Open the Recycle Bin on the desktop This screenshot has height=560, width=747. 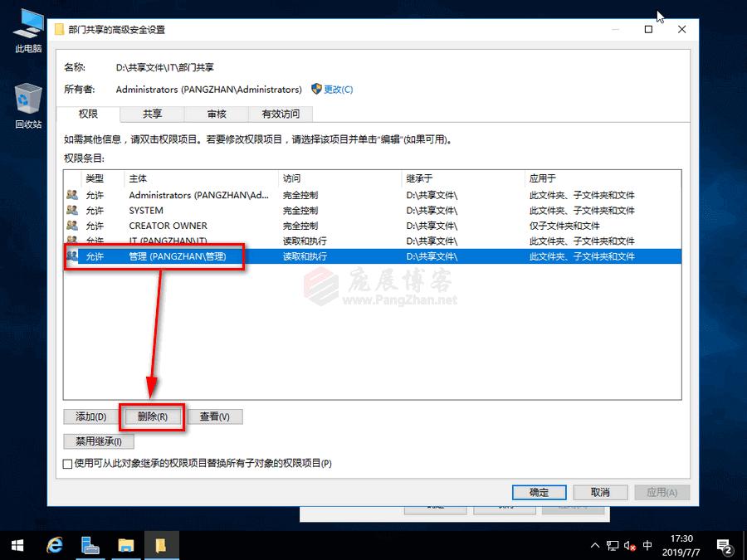(x=26, y=104)
